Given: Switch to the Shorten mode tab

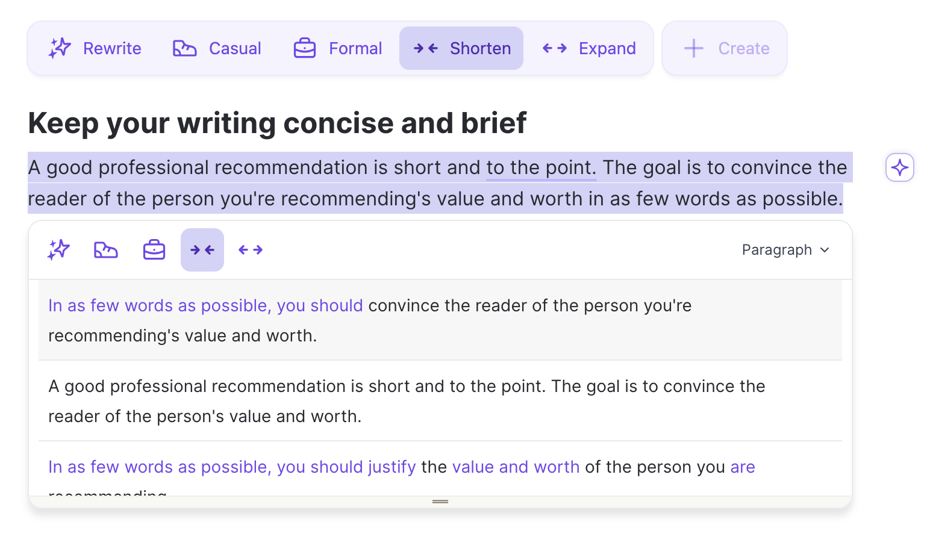Looking at the screenshot, I should click(x=461, y=48).
